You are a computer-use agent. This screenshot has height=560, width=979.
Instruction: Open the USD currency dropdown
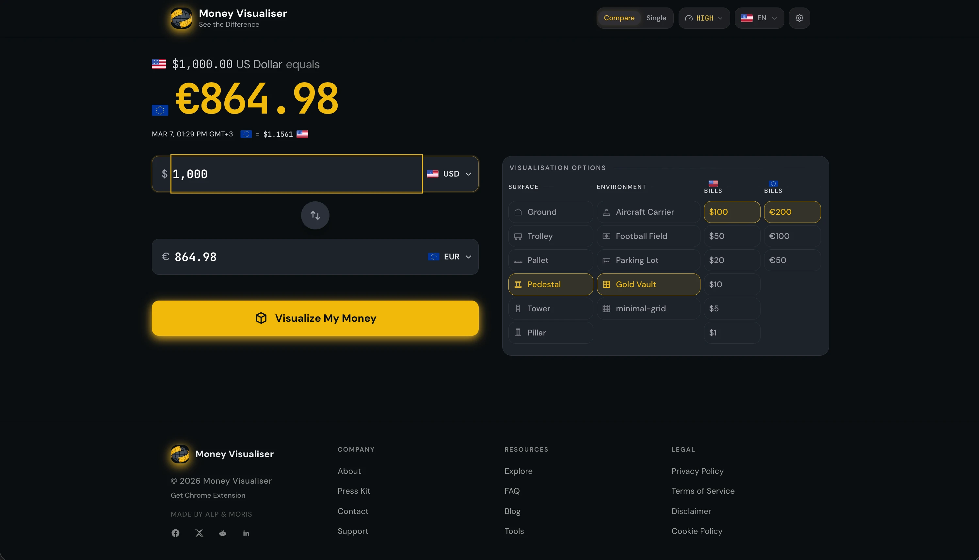(x=449, y=174)
